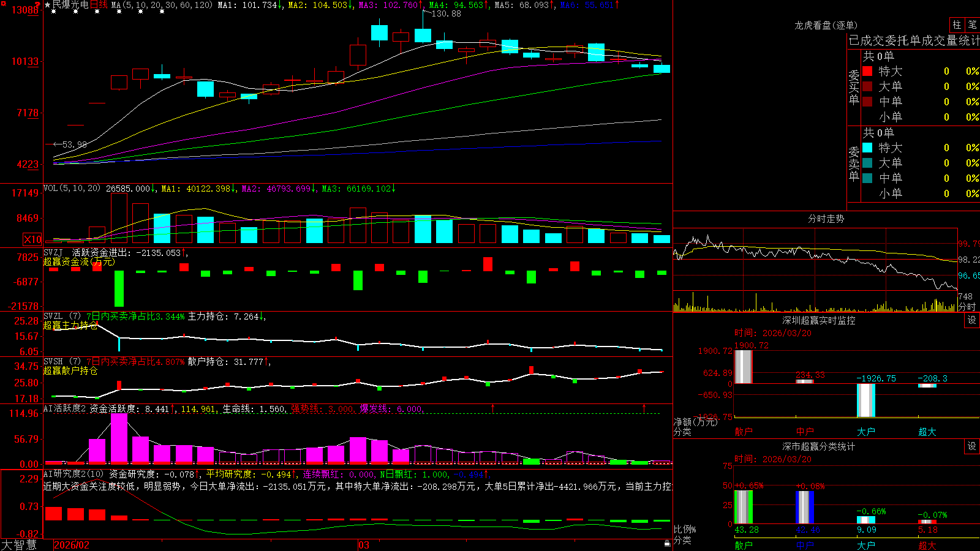980x551 pixels.
Task: Click the teal 大单 swatch under 委卖单
Action: (867, 163)
